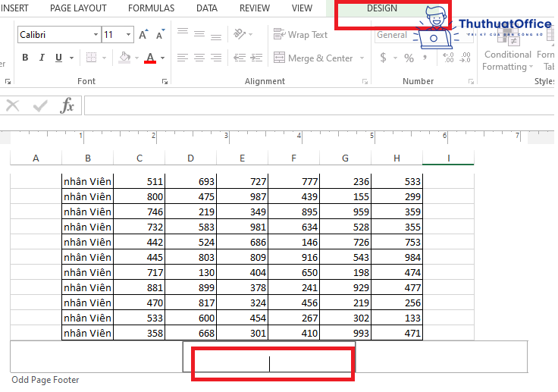Screen dimensions: 558x392
Task: Switch to VIEW tab
Action: [302, 8]
